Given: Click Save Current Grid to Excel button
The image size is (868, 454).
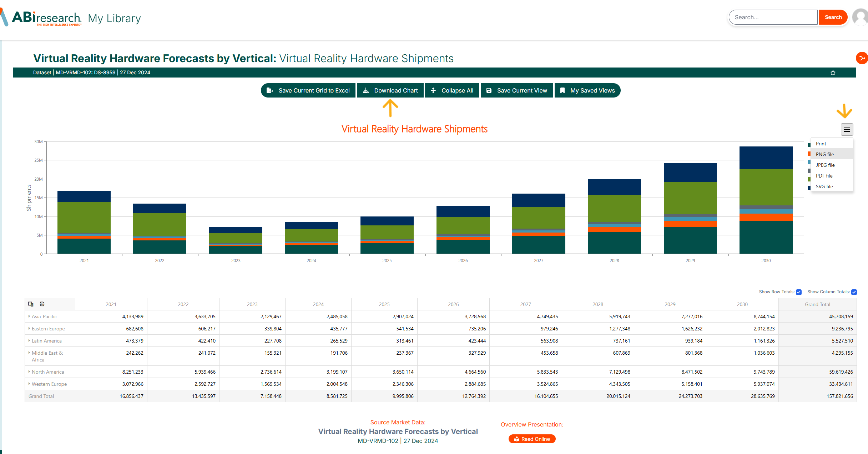Looking at the screenshot, I should click(308, 90).
